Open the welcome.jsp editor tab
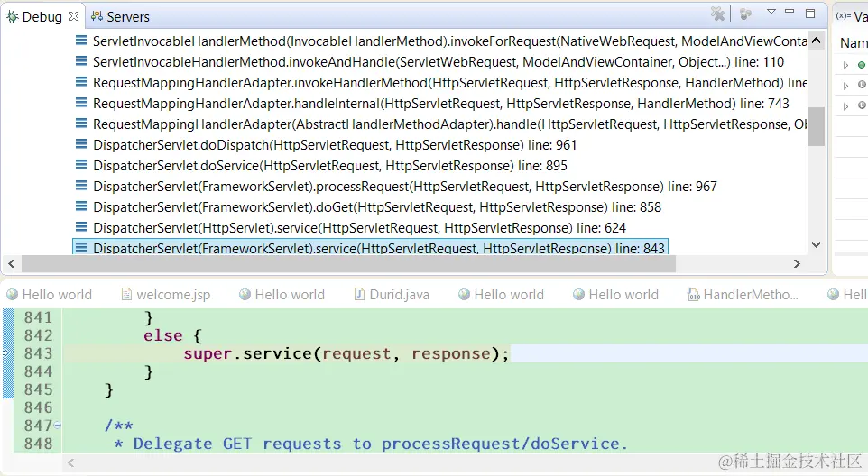This screenshot has width=868, height=476. click(x=166, y=295)
